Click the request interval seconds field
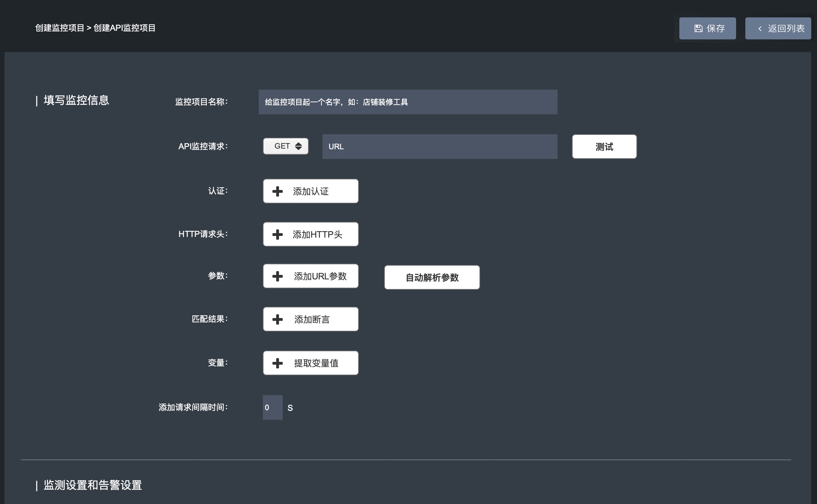Screen dimensions: 817x504 tap(272, 407)
